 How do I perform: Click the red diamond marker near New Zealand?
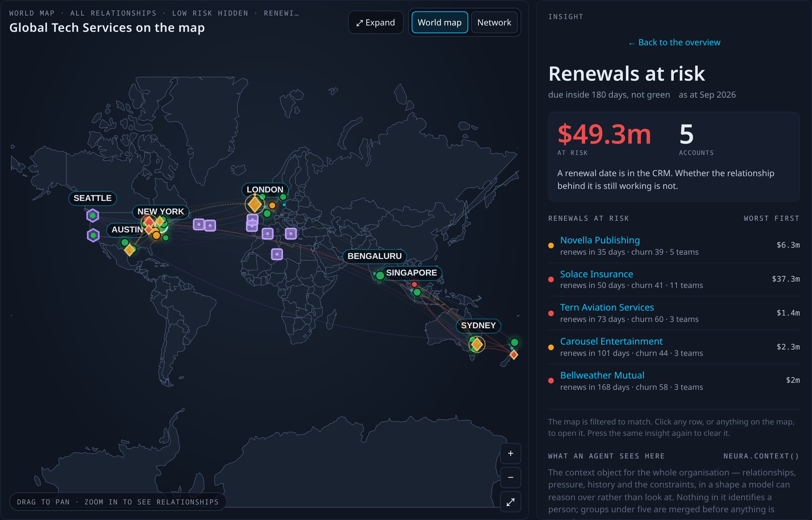click(514, 354)
